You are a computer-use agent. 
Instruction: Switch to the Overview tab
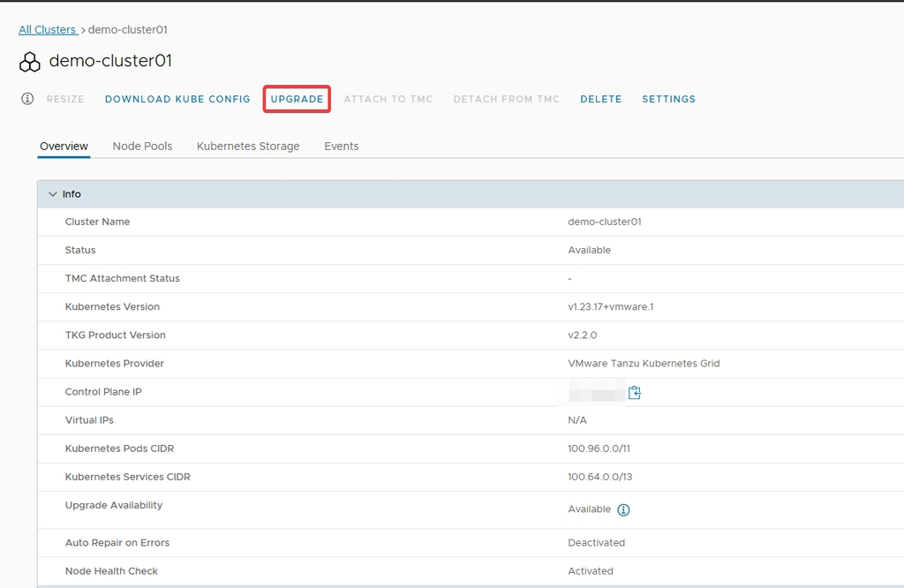tap(64, 147)
